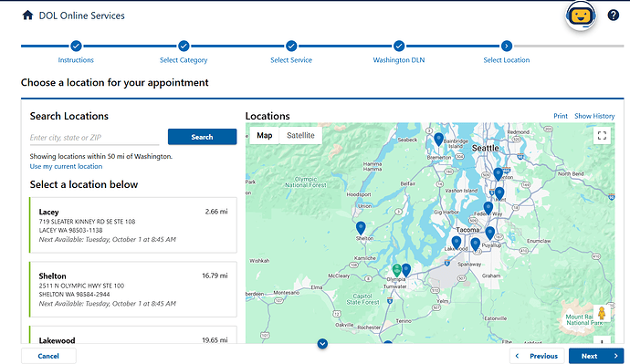Go to Select Category step label
The width and height of the screenshot is (630, 364).
pos(184,60)
